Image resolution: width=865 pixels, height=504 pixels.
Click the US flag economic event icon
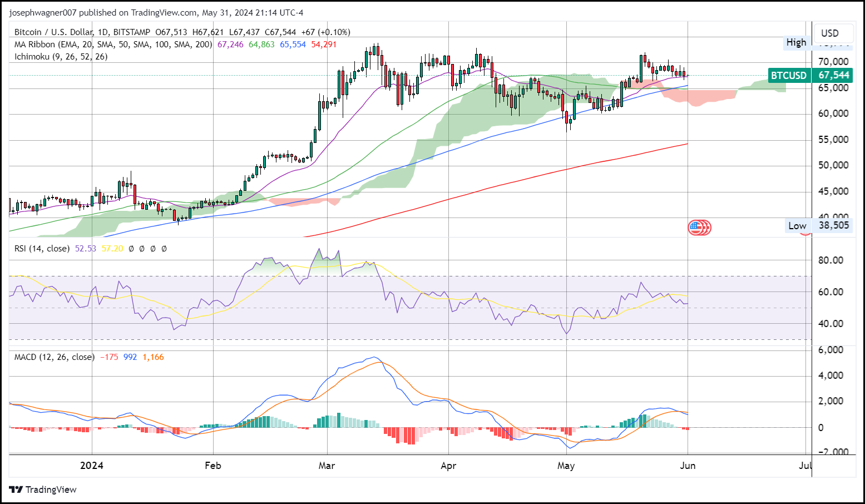tap(699, 228)
